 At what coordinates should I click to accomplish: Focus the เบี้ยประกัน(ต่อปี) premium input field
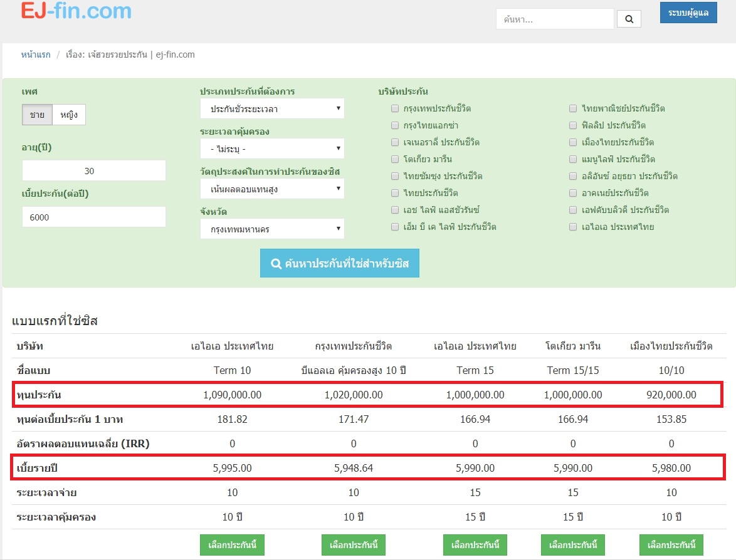94,217
